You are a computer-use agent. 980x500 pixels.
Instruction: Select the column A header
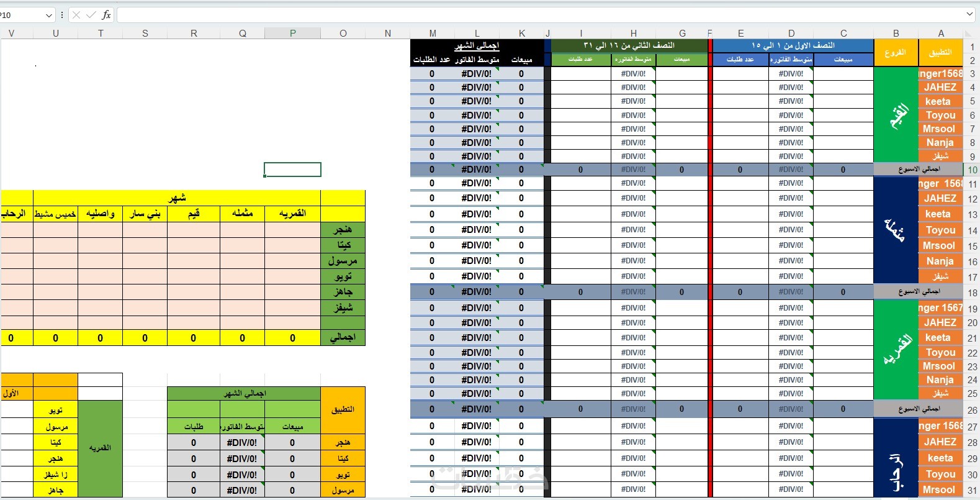pos(941,34)
